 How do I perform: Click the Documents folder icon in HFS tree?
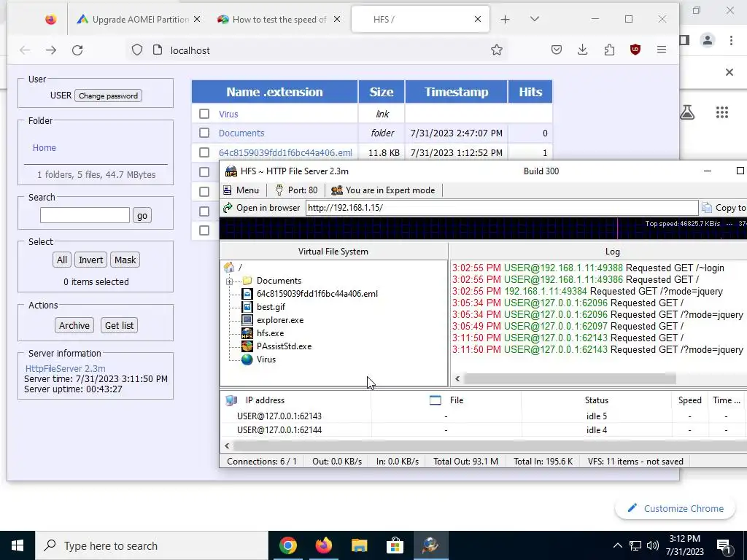[247, 281]
